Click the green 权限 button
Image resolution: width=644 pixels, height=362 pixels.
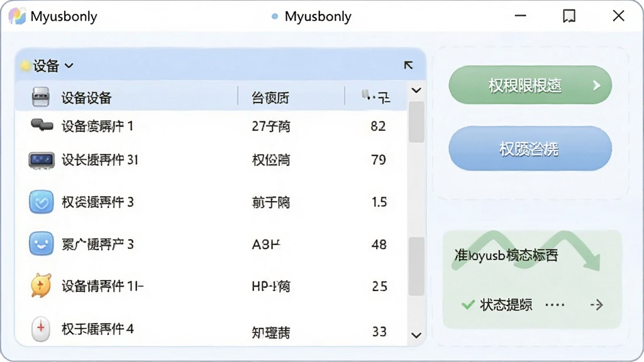pyautogui.click(x=530, y=85)
